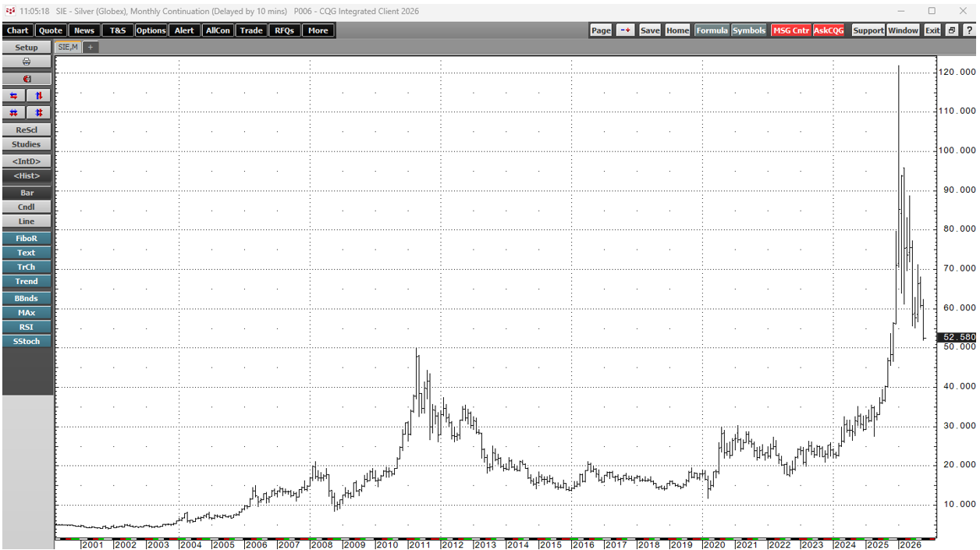Click the horizontal red-blue arrows icon
Viewport: 980px width, 550px height.
(x=14, y=95)
